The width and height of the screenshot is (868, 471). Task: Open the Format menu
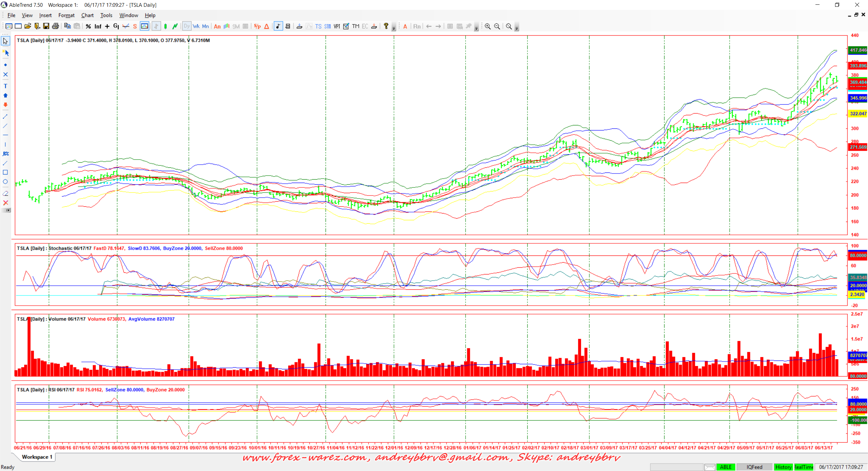pos(66,15)
